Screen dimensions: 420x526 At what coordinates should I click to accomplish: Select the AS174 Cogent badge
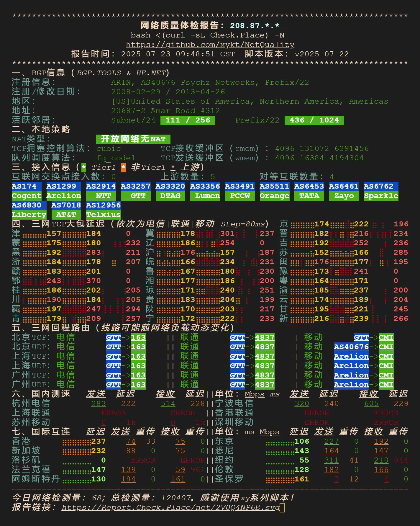pyautogui.click(x=27, y=191)
